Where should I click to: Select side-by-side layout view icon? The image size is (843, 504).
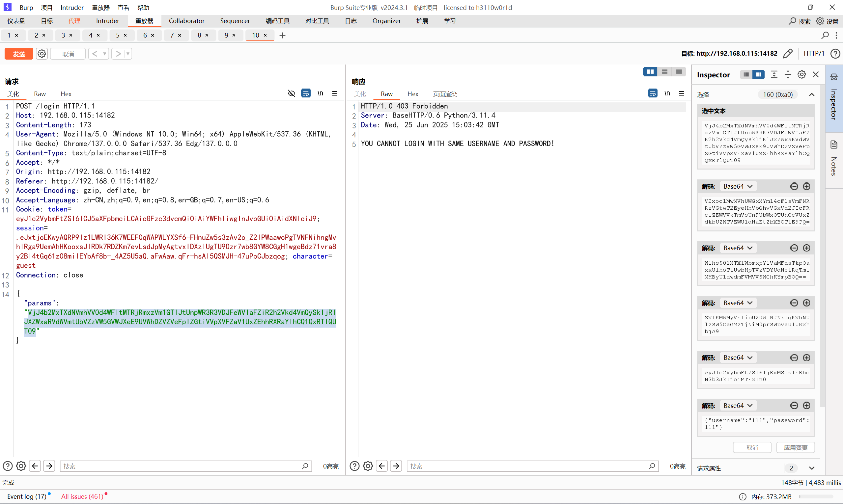click(650, 72)
